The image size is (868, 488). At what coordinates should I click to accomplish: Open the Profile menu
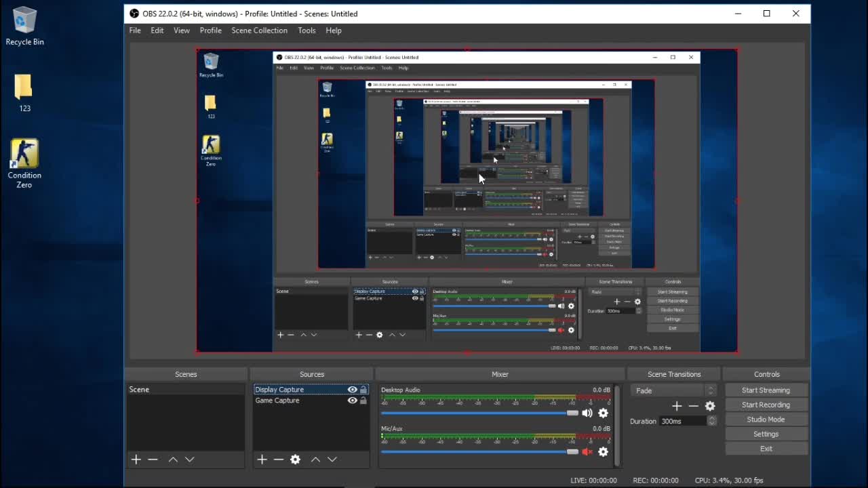click(x=210, y=30)
